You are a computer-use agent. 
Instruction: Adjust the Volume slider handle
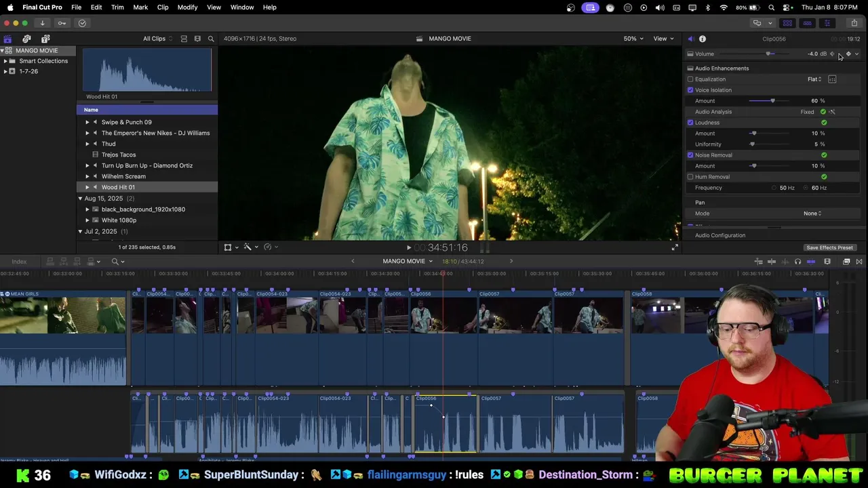point(769,54)
